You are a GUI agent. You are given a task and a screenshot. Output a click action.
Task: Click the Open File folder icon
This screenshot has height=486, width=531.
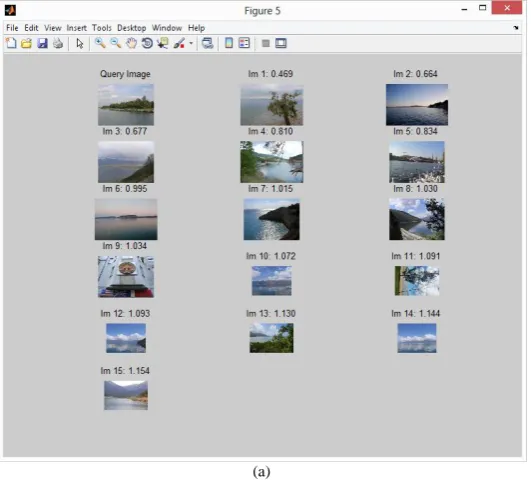coord(26,43)
